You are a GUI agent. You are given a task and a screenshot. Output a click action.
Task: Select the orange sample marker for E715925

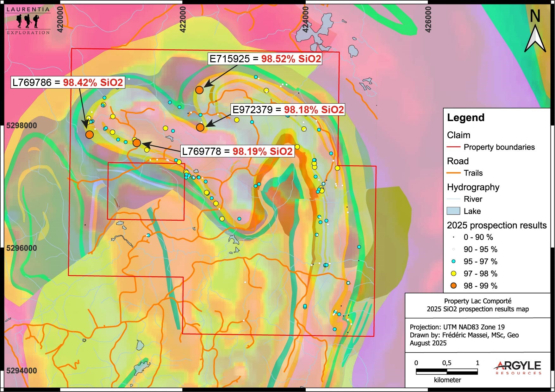[x=199, y=90]
